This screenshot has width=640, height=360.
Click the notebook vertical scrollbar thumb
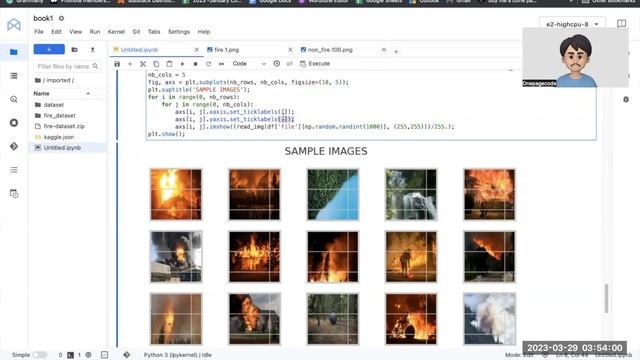(x=606, y=298)
